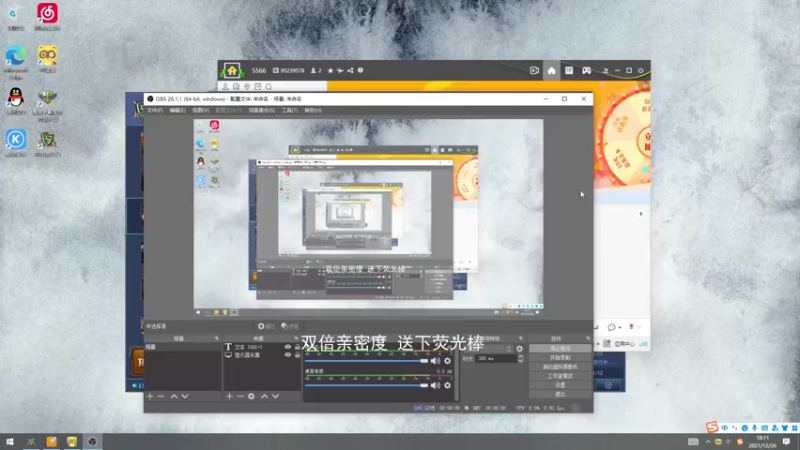The image size is (800, 450).
Task: Open 设置 from OBS controls
Action: point(560,385)
